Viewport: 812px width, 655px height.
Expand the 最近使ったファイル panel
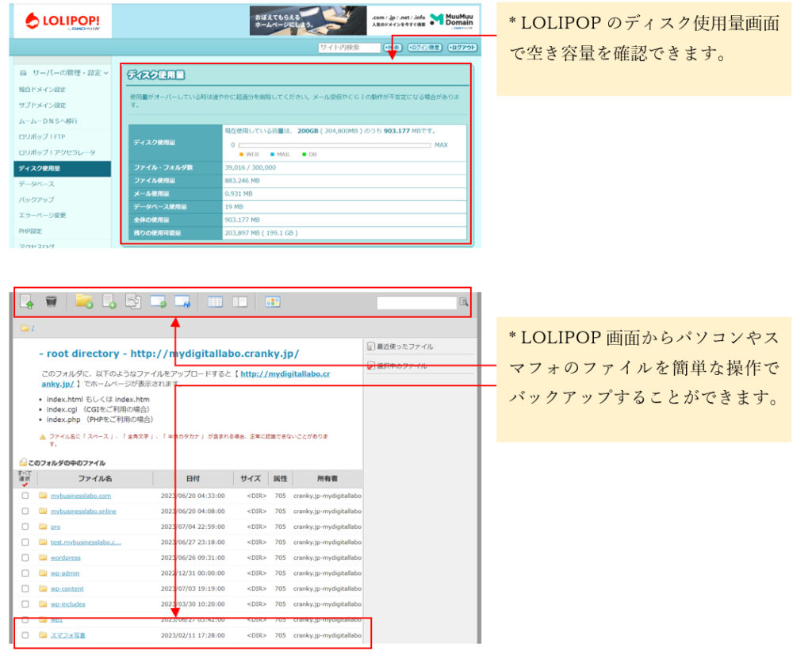[x=405, y=347]
